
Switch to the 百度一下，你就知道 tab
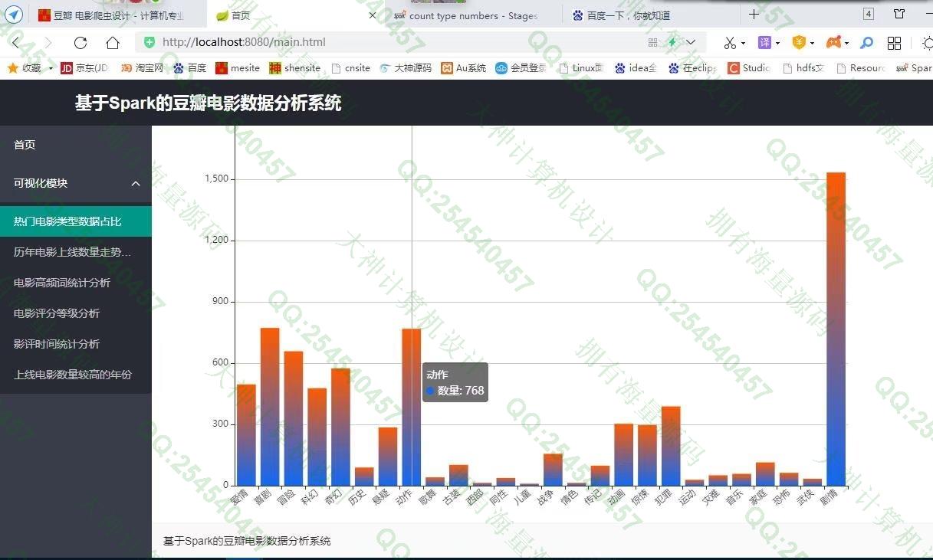[x=651, y=15]
